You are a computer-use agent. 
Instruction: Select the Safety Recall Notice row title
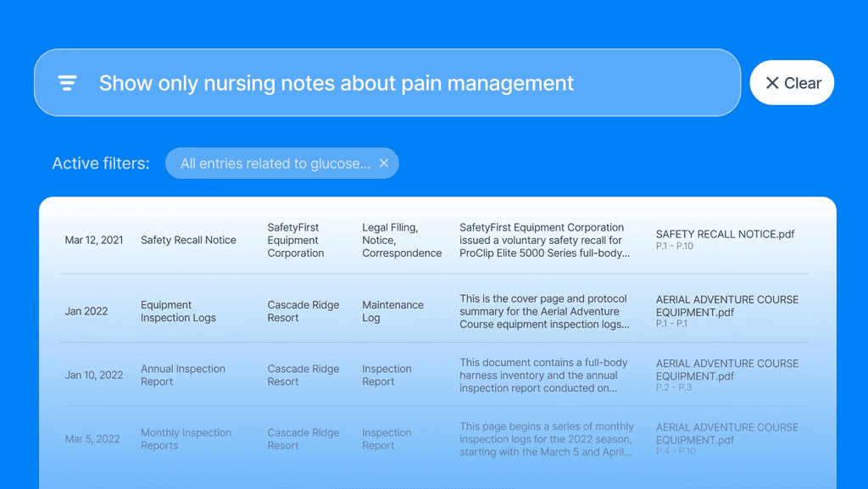(x=188, y=240)
